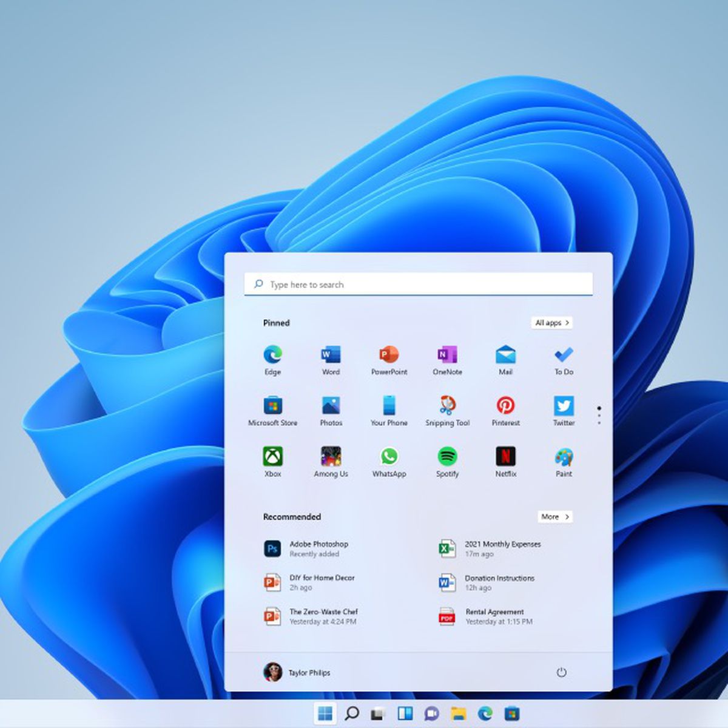728x728 pixels.
Task: Open Microsoft Store pinned icon
Action: [272, 411]
